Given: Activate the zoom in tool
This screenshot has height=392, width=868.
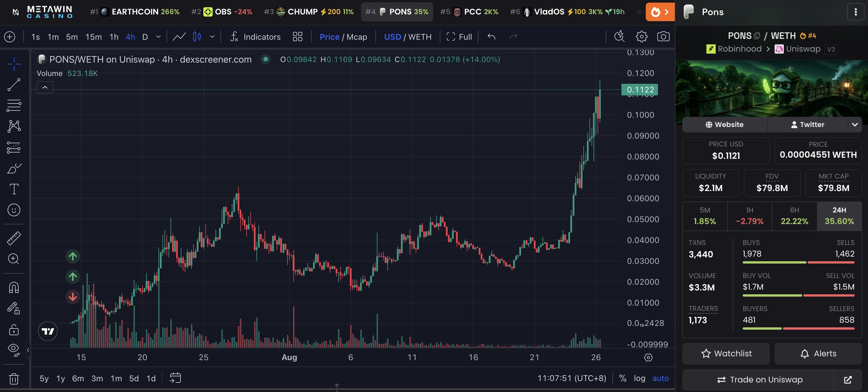Looking at the screenshot, I should point(14,259).
